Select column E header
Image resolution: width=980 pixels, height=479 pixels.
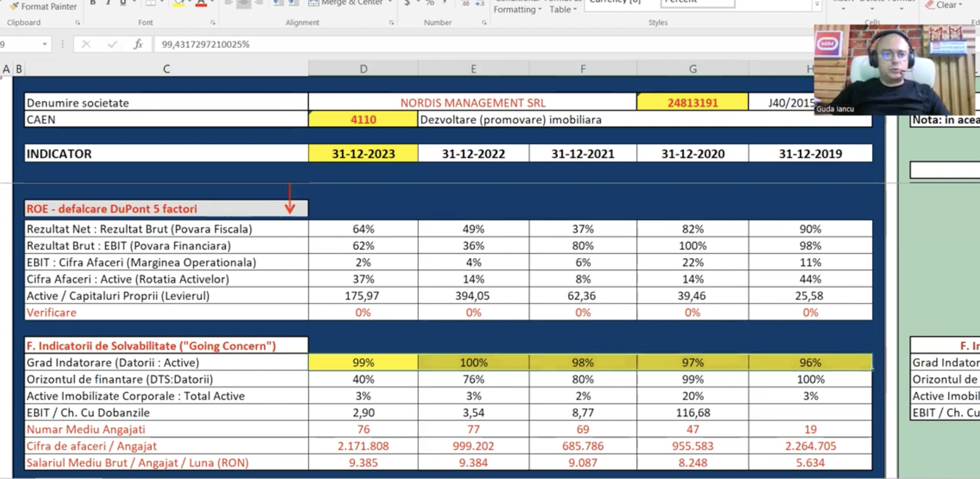[x=473, y=69]
